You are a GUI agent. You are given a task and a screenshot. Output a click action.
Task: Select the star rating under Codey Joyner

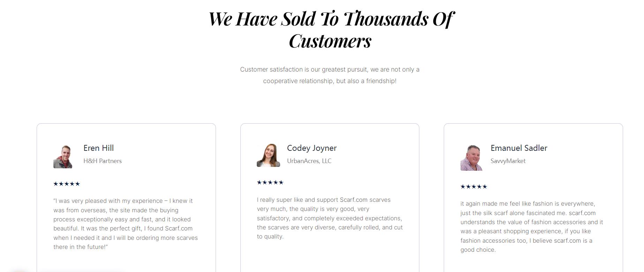pos(270,183)
